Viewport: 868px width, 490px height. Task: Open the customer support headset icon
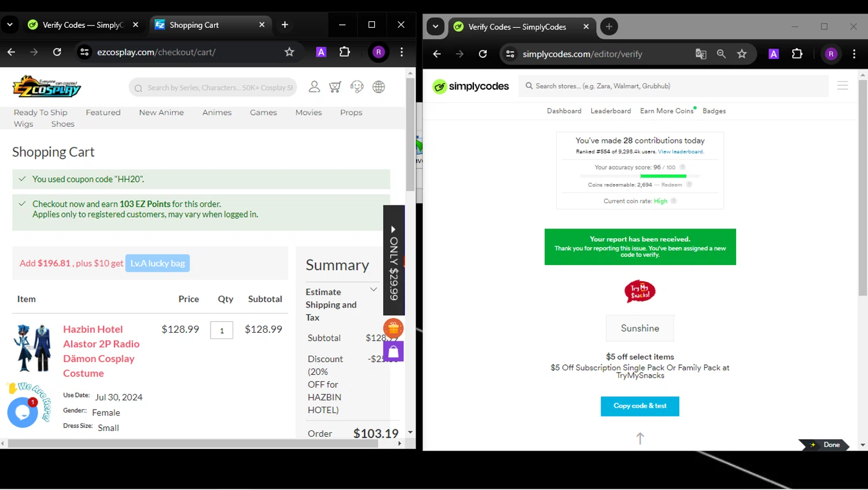point(357,87)
